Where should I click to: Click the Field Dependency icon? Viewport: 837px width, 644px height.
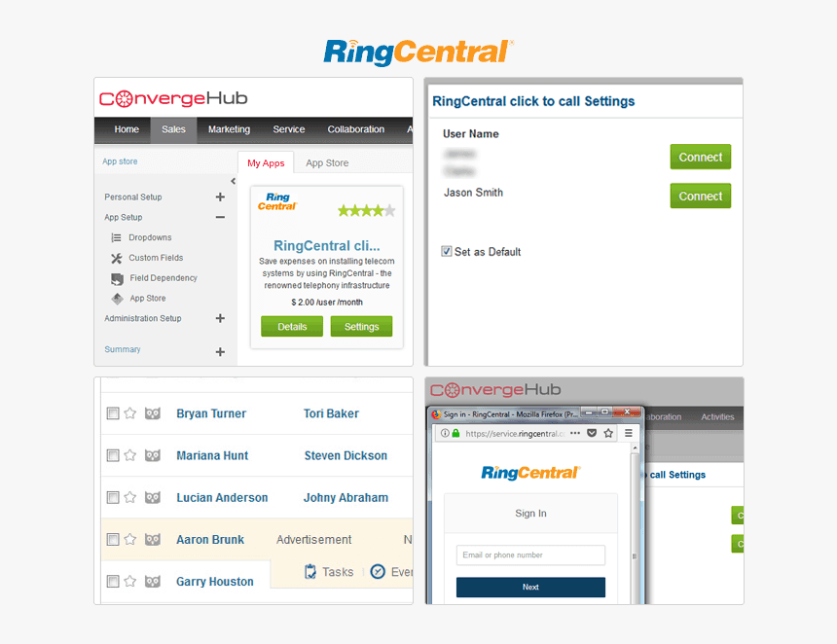coord(117,278)
